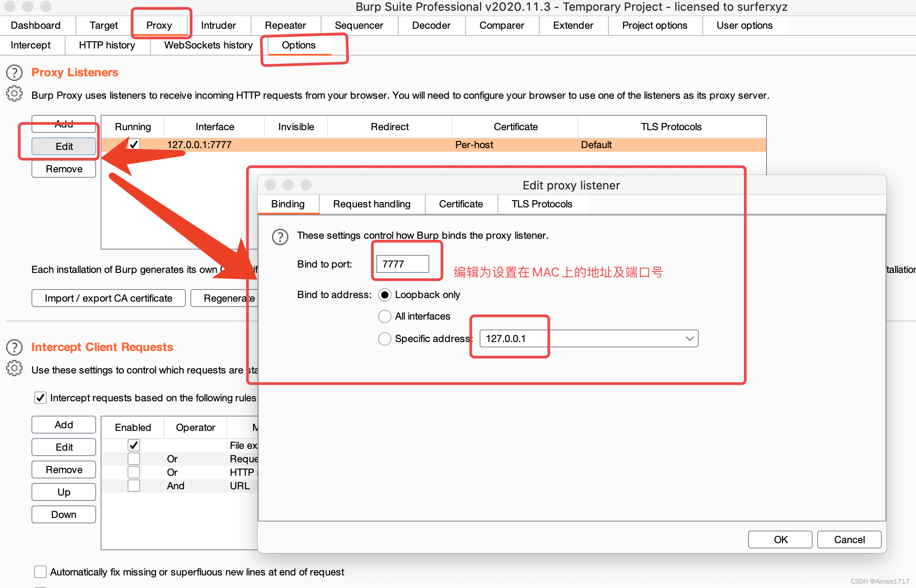Screen dimensions: 916x588
Task: Open Intruder tab
Action: (218, 26)
